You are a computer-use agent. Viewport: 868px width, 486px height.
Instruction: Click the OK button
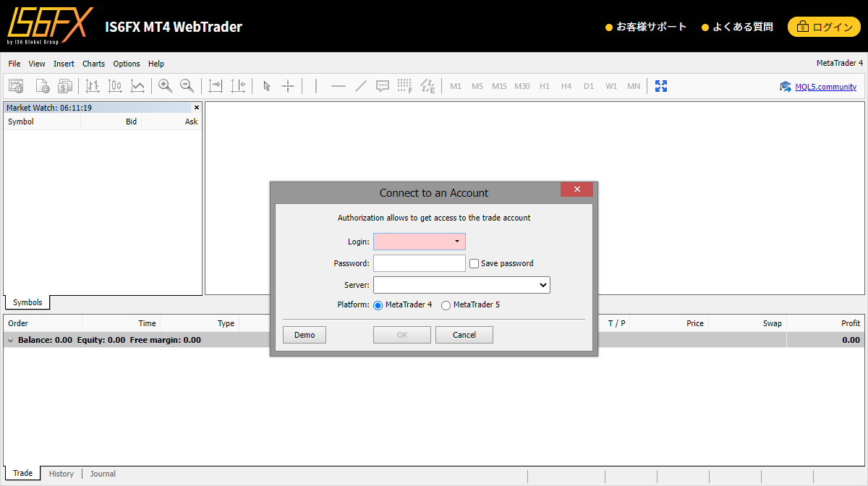coord(402,335)
